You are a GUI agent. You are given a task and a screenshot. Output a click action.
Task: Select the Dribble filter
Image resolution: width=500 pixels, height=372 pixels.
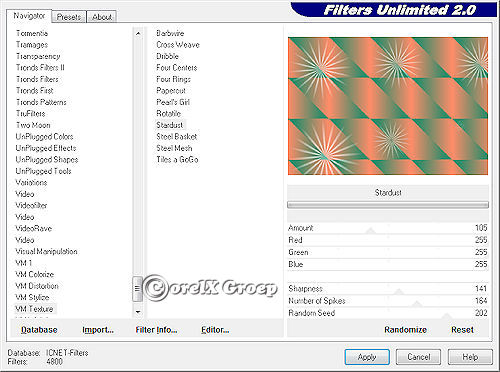167,56
